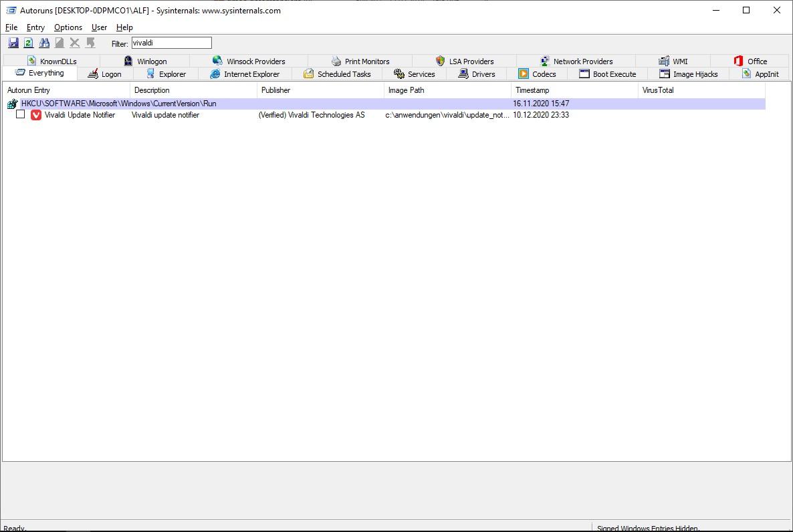Open the Entry menu
Viewport: 793px width, 532px height.
(x=35, y=27)
